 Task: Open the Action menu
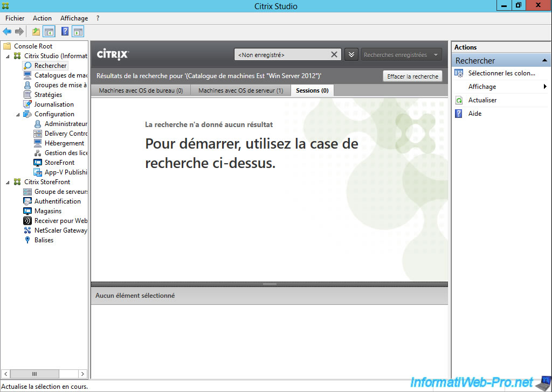pos(42,18)
